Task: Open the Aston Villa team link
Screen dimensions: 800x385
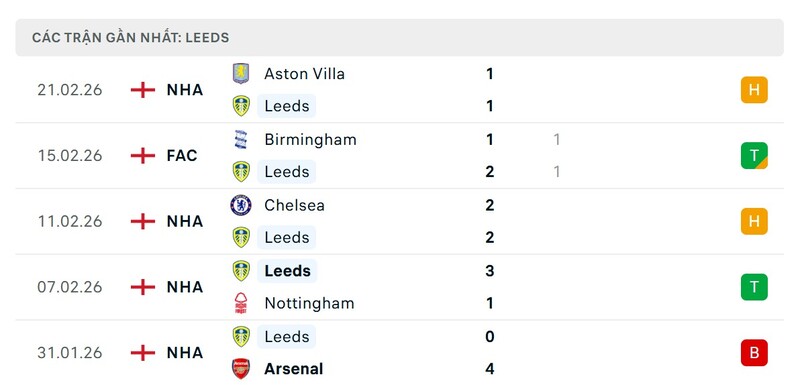Action: pos(304,74)
